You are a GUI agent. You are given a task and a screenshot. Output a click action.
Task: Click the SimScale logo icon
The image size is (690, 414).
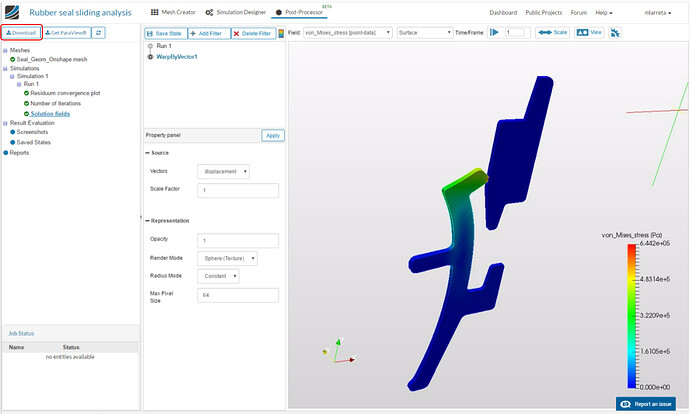point(12,12)
